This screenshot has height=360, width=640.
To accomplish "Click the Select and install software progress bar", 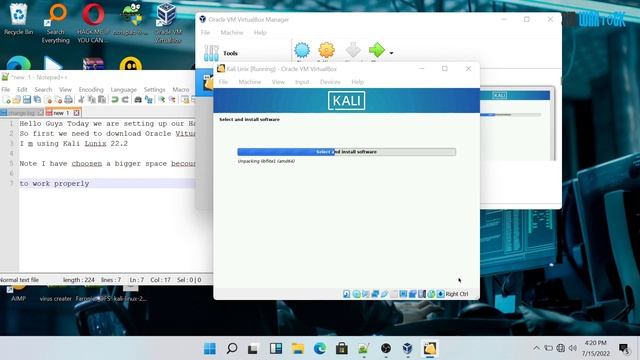I will tap(347, 152).
